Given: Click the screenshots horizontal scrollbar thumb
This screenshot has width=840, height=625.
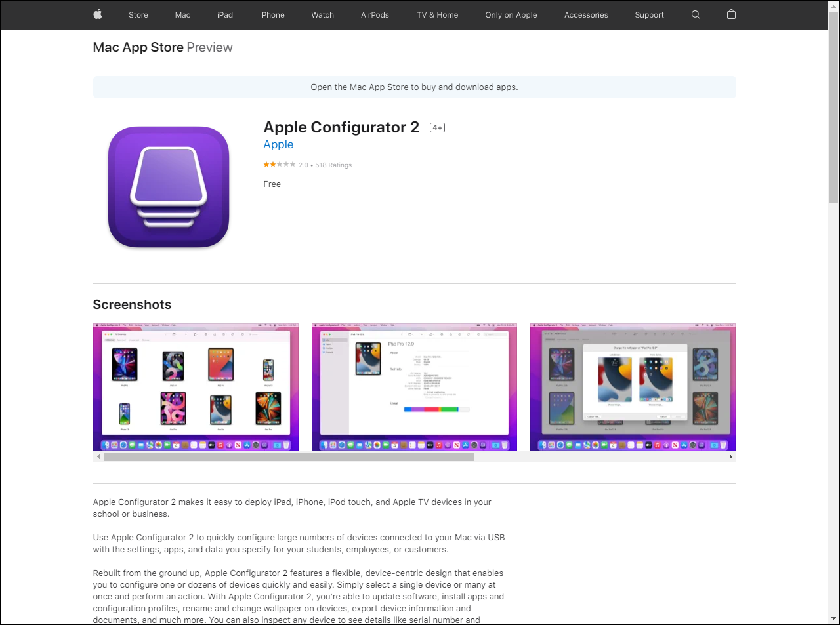Looking at the screenshot, I should pyautogui.click(x=289, y=457).
